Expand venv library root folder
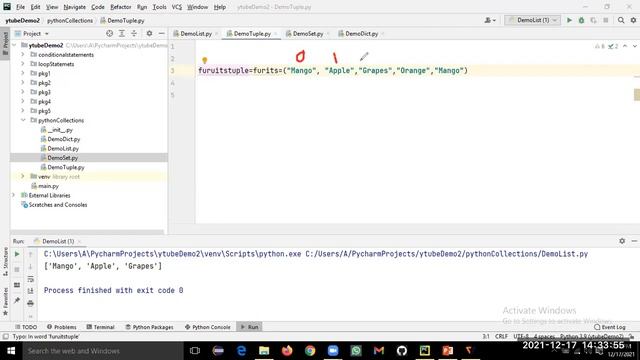 point(23,176)
